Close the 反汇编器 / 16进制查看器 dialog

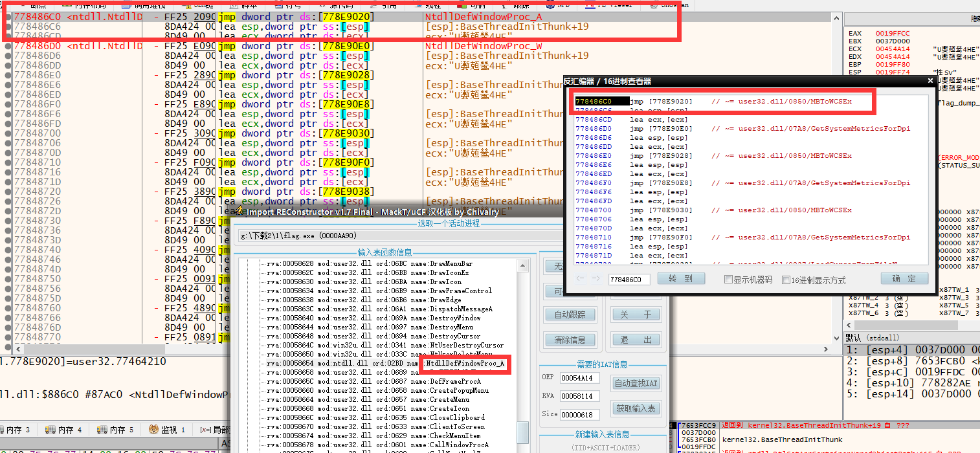click(930, 81)
